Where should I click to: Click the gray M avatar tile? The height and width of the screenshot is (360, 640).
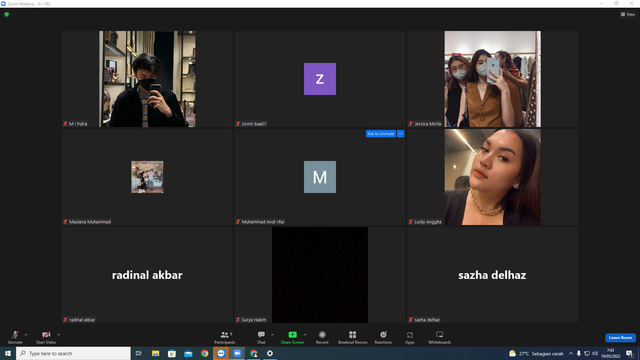click(320, 177)
